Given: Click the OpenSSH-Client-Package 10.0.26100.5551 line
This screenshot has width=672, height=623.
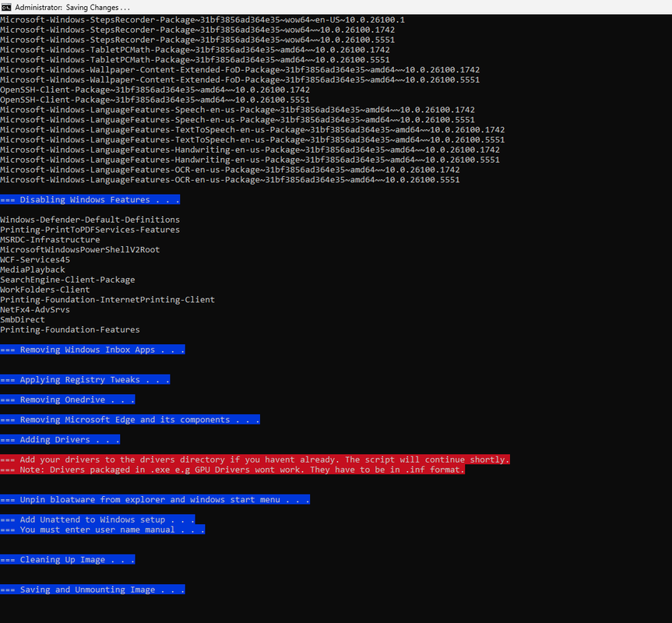Looking at the screenshot, I should 155,100.
